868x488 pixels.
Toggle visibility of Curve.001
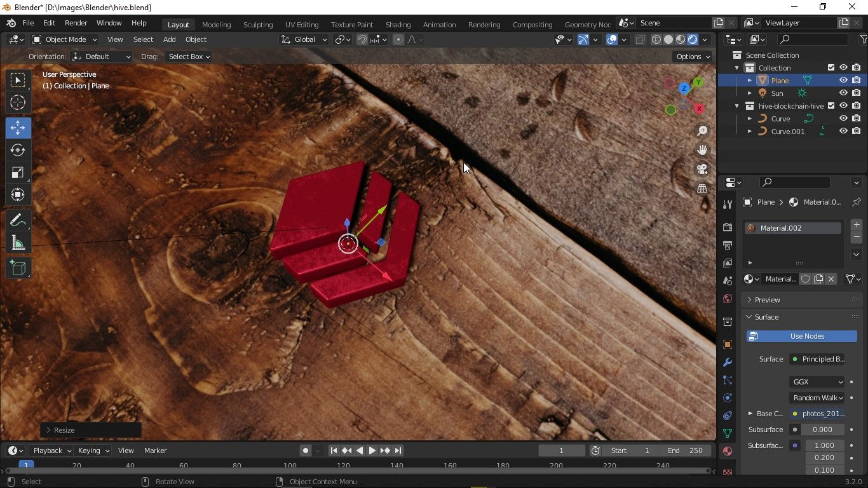pyautogui.click(x=843, y=132)
